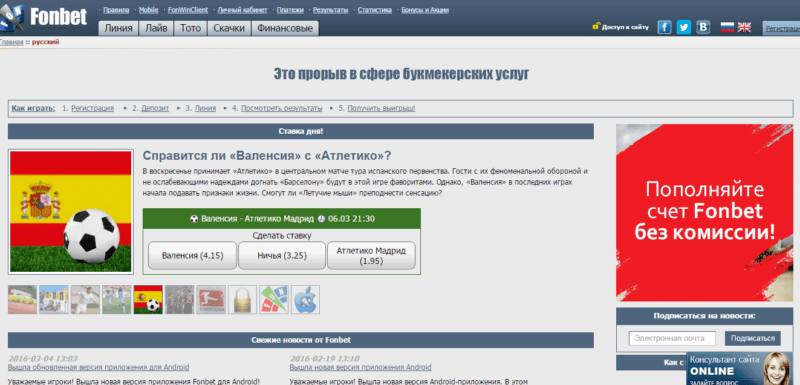This screenshot has width=800, height=385.
Task: Click the Регистрация button at top right
Action: 782,29
